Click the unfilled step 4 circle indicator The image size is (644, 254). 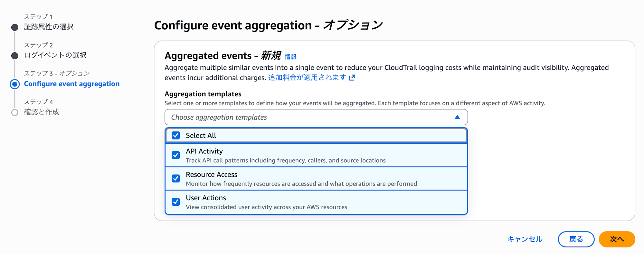pyautogui.click(x=14, y=112)
